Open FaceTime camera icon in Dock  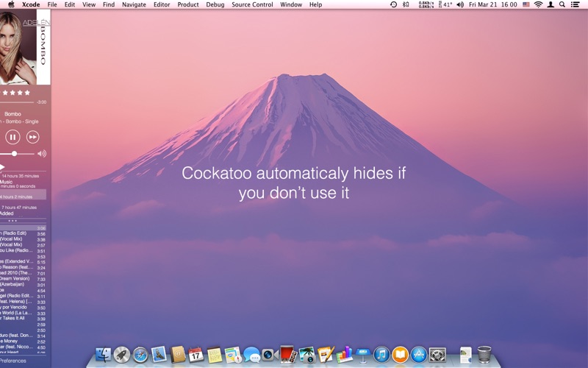click(x=269, y=355)
